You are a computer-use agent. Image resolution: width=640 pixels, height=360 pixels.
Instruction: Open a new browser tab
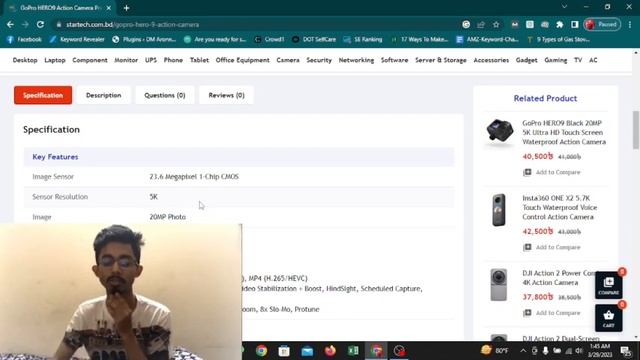tap(127, 8)
